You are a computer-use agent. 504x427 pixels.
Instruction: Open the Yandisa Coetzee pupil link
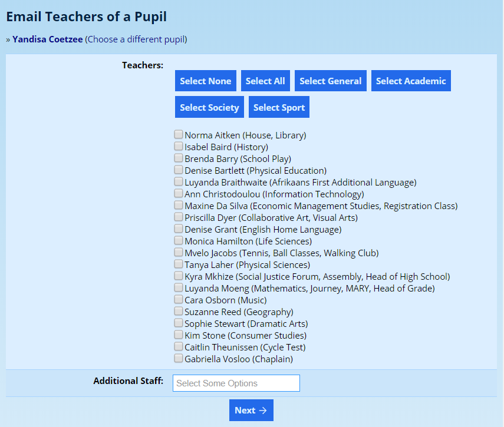[x=48, y=39]
